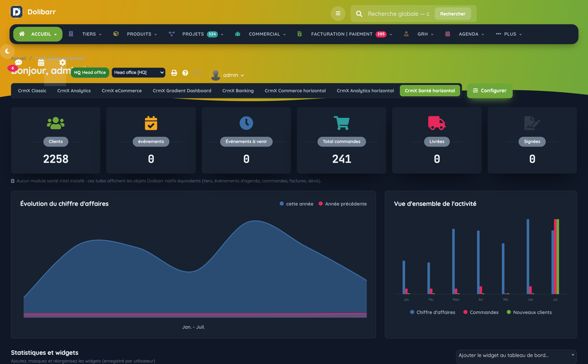
Task: Click the signed document icon on Signées
Action: point(532,123)
